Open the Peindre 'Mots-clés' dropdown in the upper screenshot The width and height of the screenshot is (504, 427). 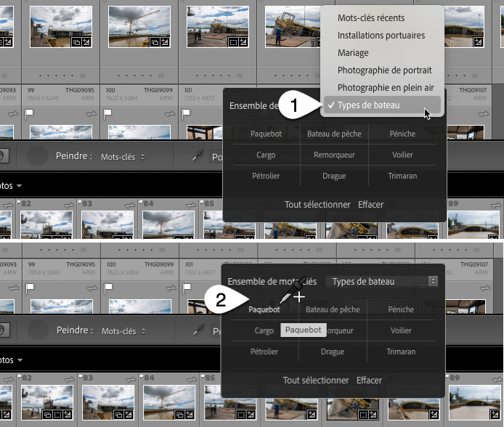coord(123,157)
